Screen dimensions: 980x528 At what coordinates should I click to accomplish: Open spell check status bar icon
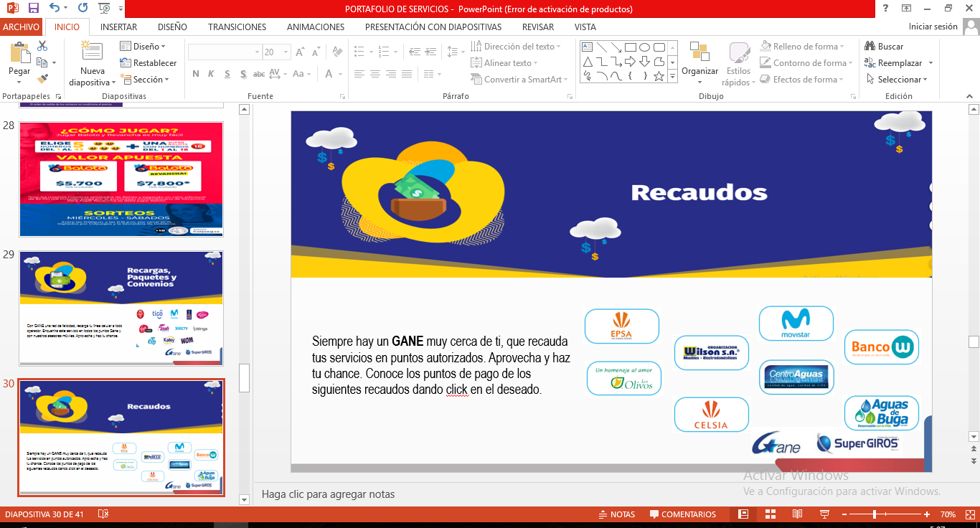[103, 514]
